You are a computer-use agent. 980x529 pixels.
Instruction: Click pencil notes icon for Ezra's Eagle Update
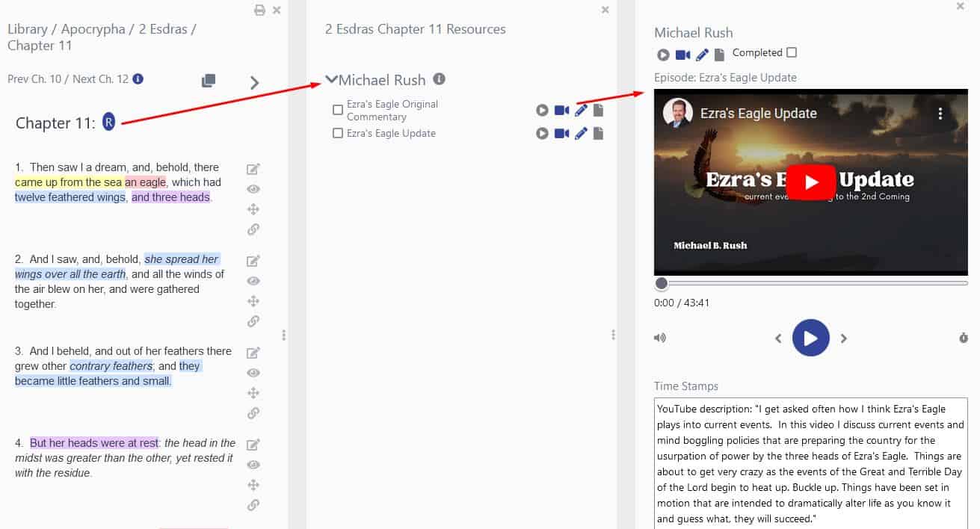tap(581, 134)
